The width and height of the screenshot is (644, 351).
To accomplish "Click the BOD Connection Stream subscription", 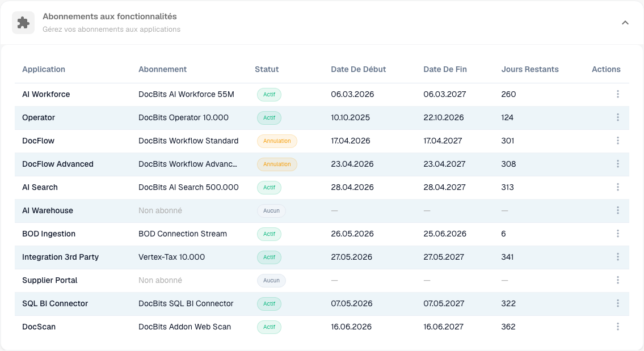I will point(183,234).
